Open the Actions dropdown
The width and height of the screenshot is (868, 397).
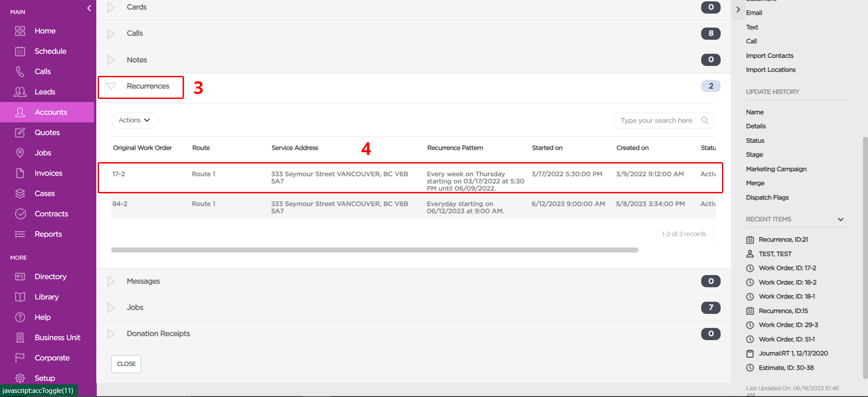(x=134, y=120)
